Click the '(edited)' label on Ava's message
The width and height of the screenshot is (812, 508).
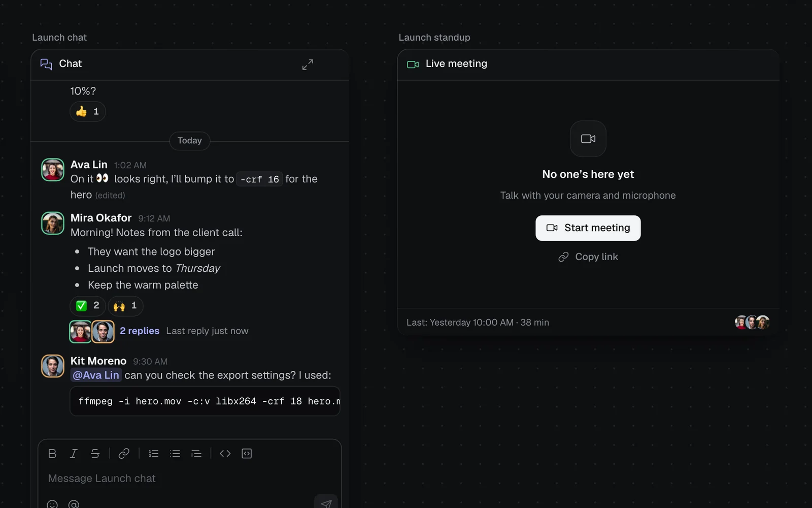coord(110,196)
